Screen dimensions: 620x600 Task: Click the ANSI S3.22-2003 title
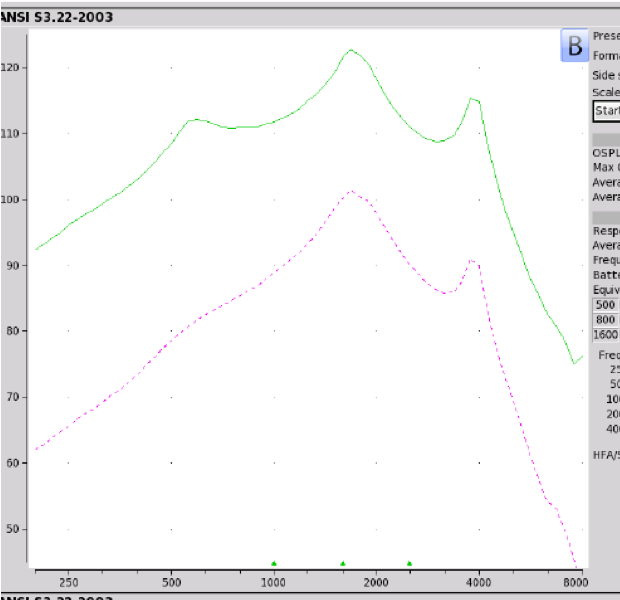57,17
